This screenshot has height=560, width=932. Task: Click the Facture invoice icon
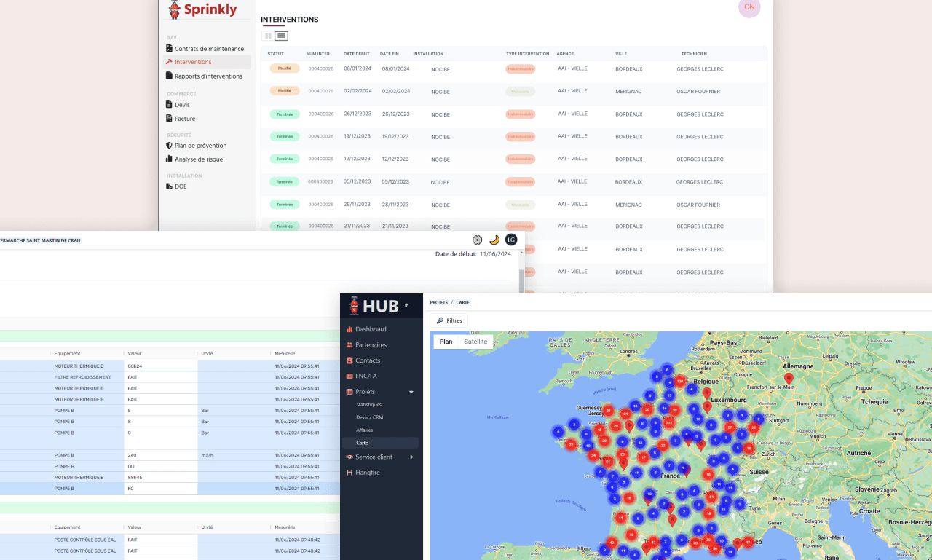[x=169, y=119]
